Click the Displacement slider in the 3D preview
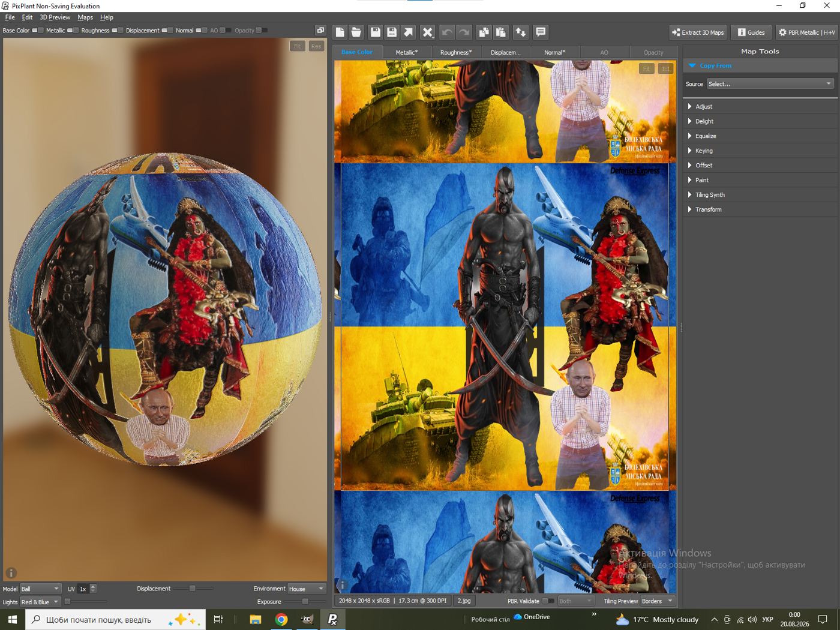840x630 pixels. (193, 589)
